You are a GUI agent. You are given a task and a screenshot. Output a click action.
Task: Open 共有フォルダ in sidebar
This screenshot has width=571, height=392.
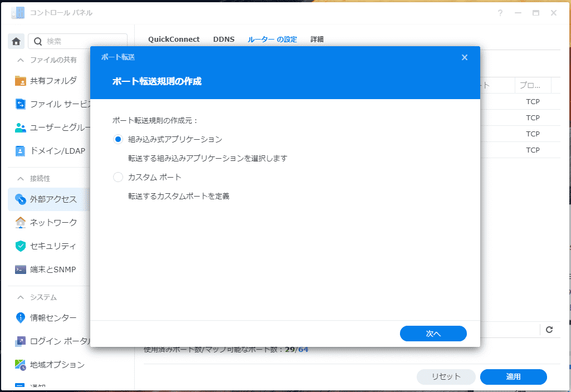(x=53, y=80)
